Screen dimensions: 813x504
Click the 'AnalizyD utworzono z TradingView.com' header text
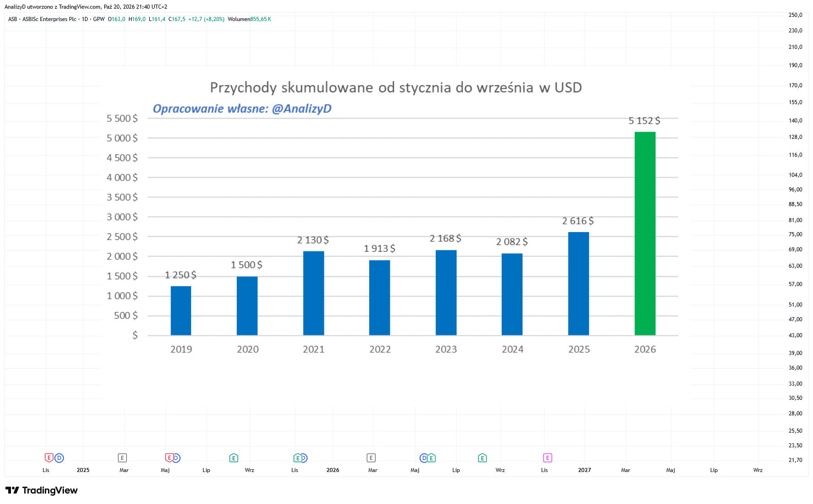click(53, 7)
